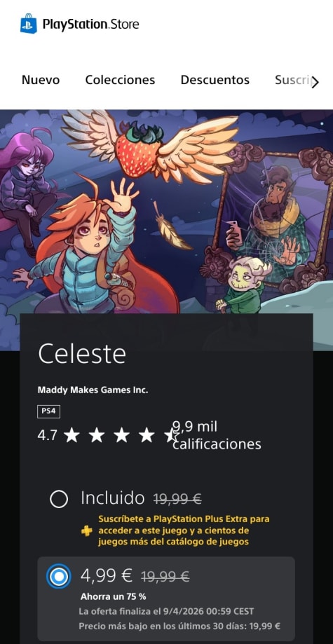Viewport: 333px width, 644px height.
Task: Open the Nuevo tab
Action: 41,80
